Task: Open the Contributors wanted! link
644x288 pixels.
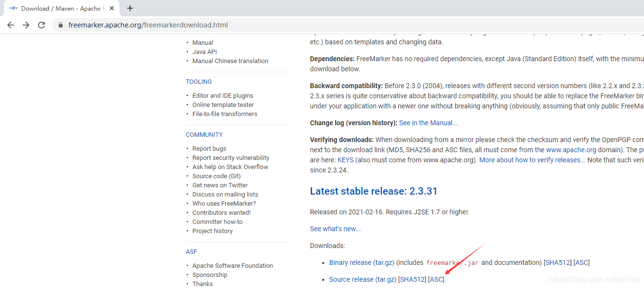Action: click(222, 212)
